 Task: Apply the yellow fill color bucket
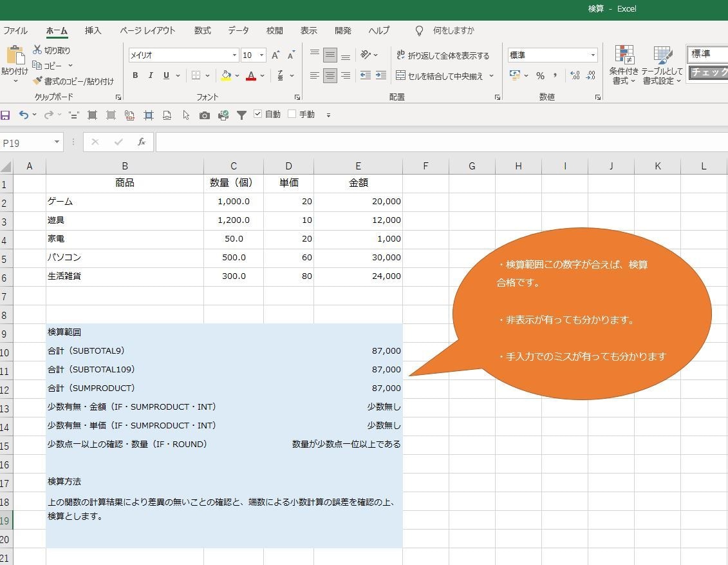tap(226, 75)
